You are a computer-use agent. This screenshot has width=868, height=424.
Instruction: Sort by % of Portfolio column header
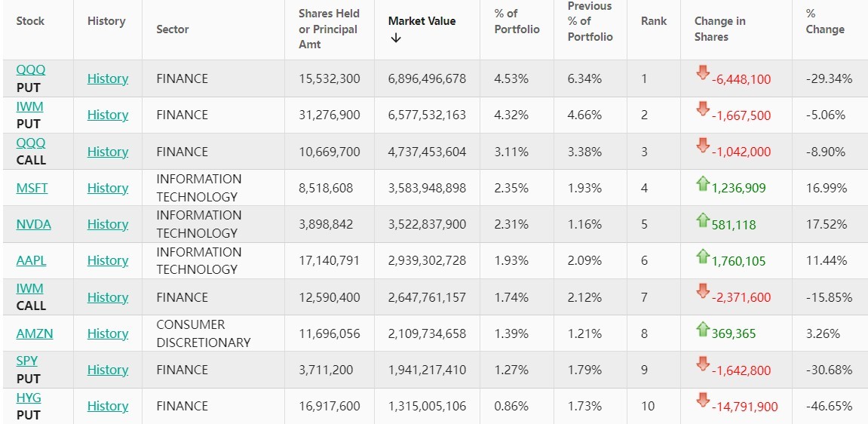tap(517, 21)
